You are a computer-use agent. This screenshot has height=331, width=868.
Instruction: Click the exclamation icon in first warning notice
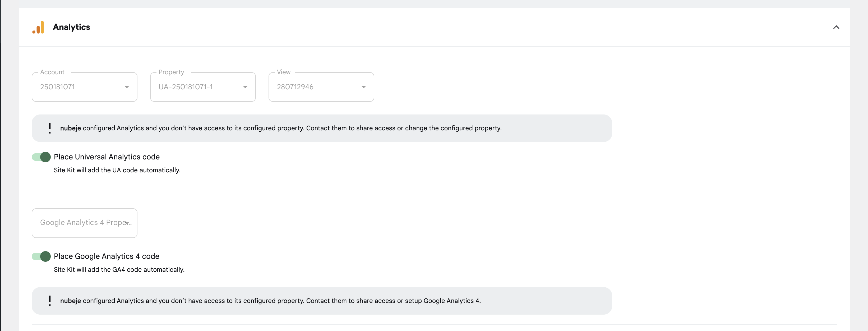coord(49,128)
